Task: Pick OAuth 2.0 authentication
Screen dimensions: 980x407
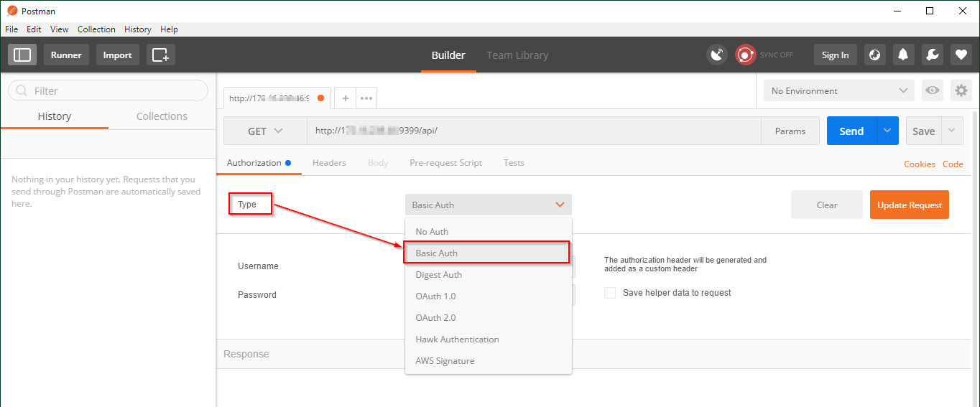Action: pyautogui.click(x=489, y=317)
